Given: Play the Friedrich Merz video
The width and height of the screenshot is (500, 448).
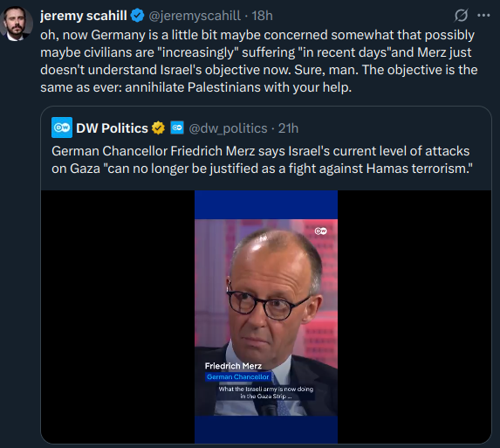Looking at the screenshot, I should [266, 317].
